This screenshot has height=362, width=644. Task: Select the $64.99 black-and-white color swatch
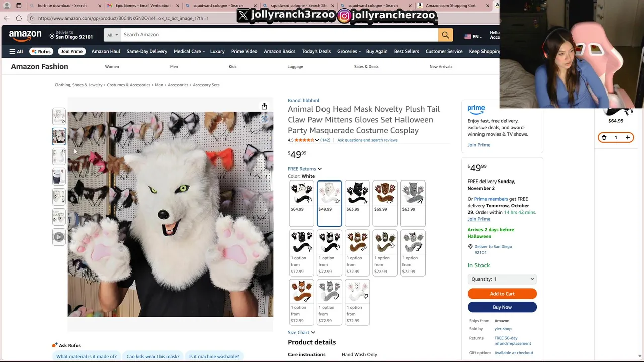(x=302, y=203)
